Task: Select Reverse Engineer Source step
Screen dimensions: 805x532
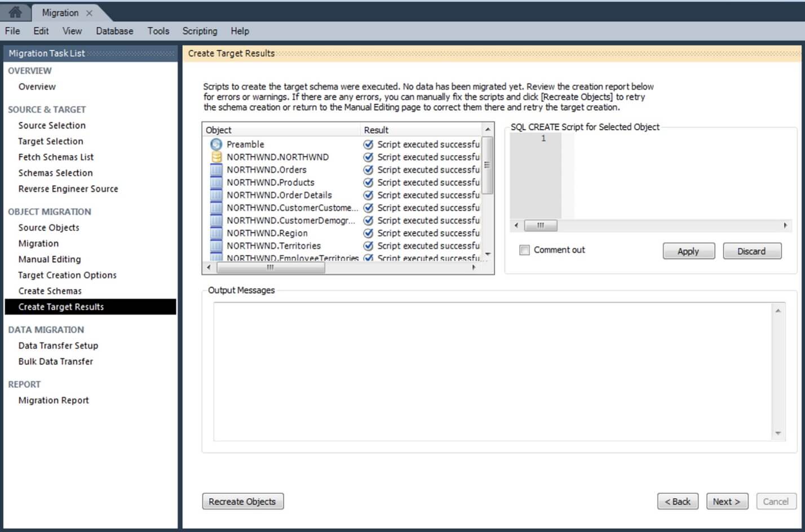Action: [68, 189]
